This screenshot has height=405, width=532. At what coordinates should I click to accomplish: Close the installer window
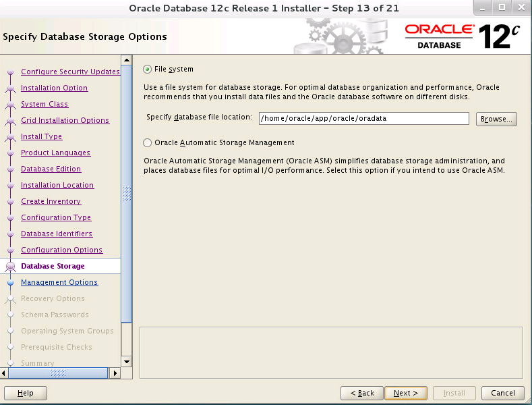[x=521, y=7]
